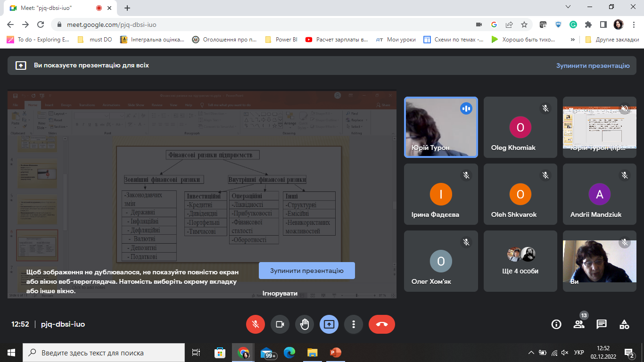Select the Meet "pjq-dbsi-iuo" browser tab
The height and width of the screenshot is (362, 644).
(x=52, y=8)
